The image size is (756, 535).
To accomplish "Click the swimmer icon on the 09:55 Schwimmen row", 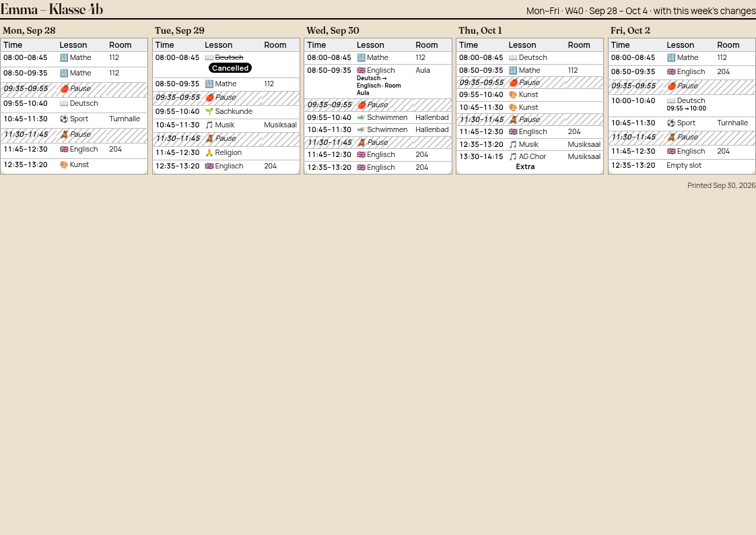I will (x=361, y=117).
